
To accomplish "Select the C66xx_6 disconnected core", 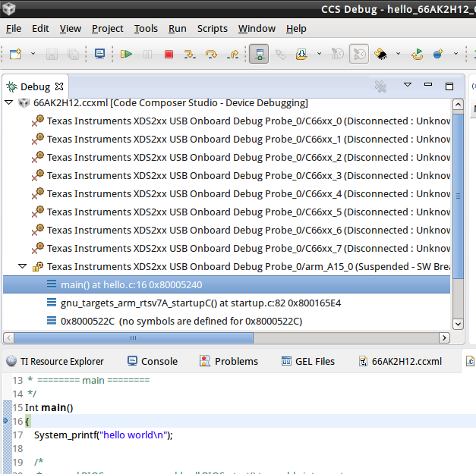I will (x=241, y=231).
